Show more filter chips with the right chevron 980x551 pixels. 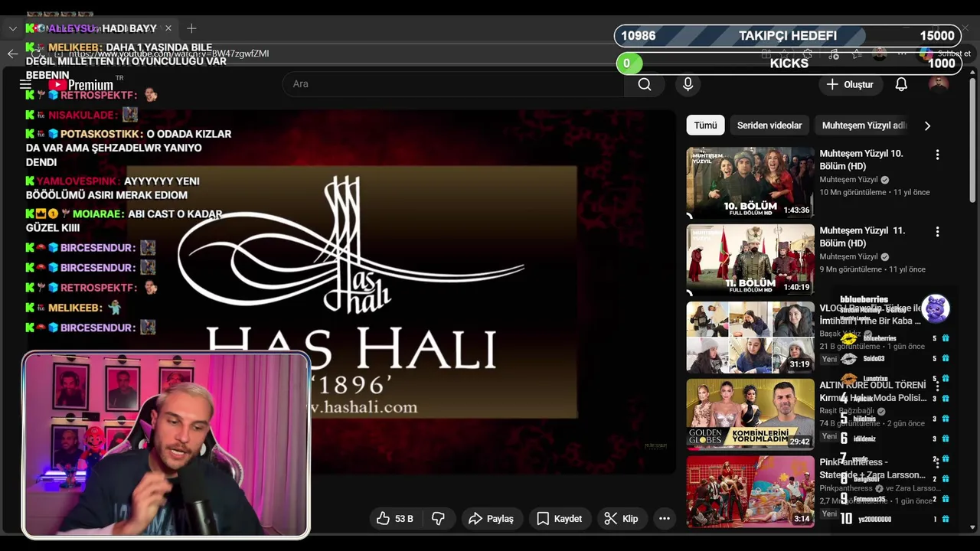pyautogui.click(x=927, y=126)
